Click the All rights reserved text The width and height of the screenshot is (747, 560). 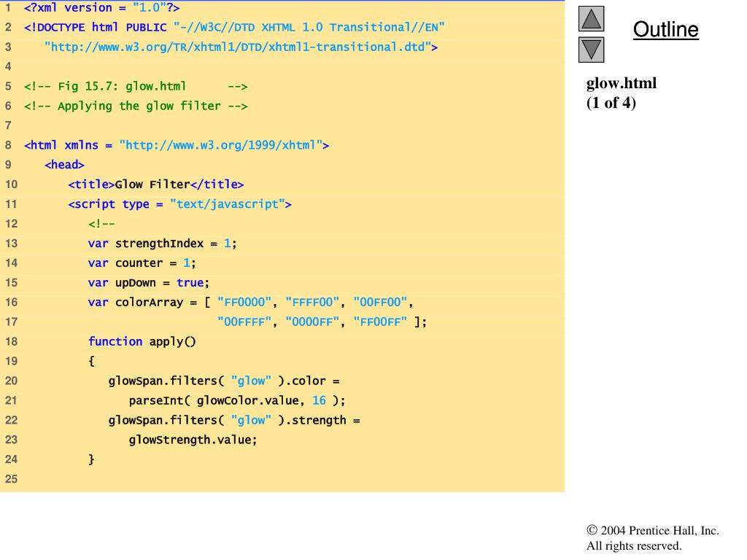pos(634,545)
